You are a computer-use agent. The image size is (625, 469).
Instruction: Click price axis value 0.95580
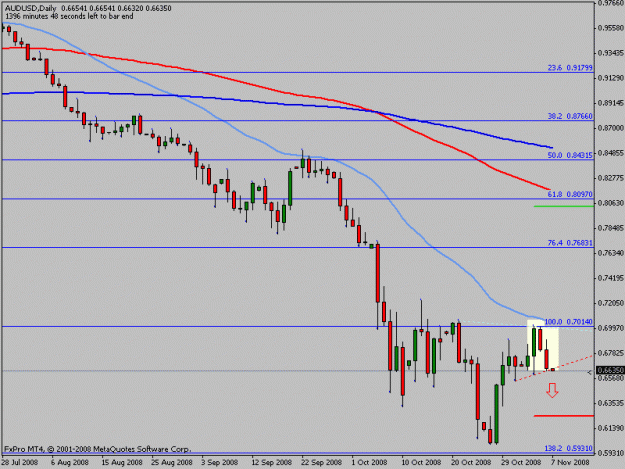610,28
